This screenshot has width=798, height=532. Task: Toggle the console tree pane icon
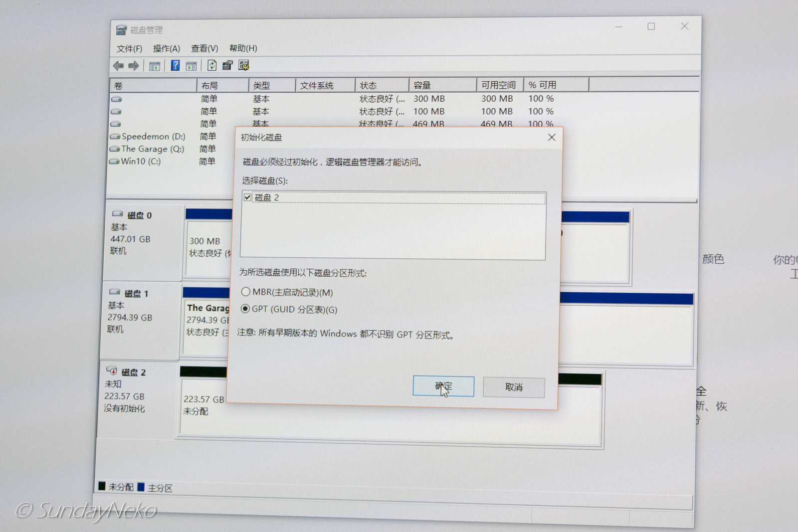[x=155, y=66]
